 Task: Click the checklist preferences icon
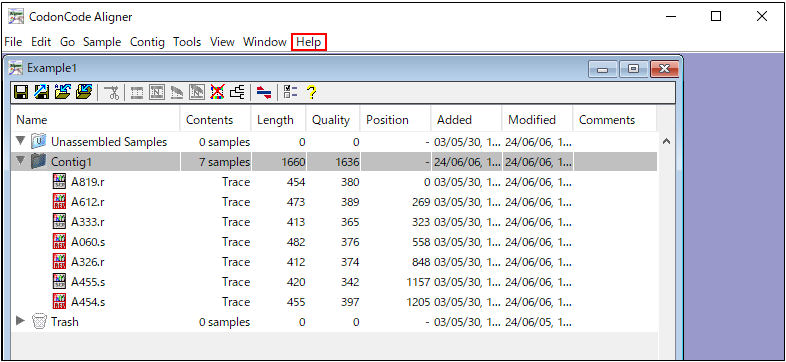point(291,92)
